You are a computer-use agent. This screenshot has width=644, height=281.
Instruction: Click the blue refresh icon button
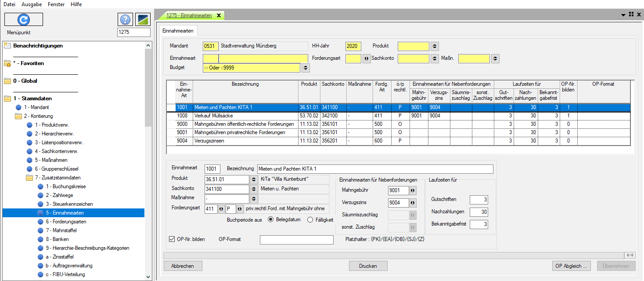click(x=23, y=19)
